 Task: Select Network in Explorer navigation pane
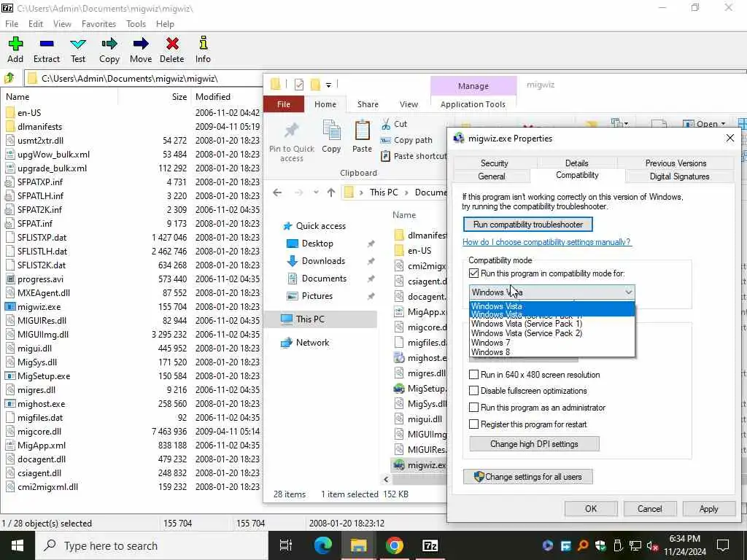[312, 343]
